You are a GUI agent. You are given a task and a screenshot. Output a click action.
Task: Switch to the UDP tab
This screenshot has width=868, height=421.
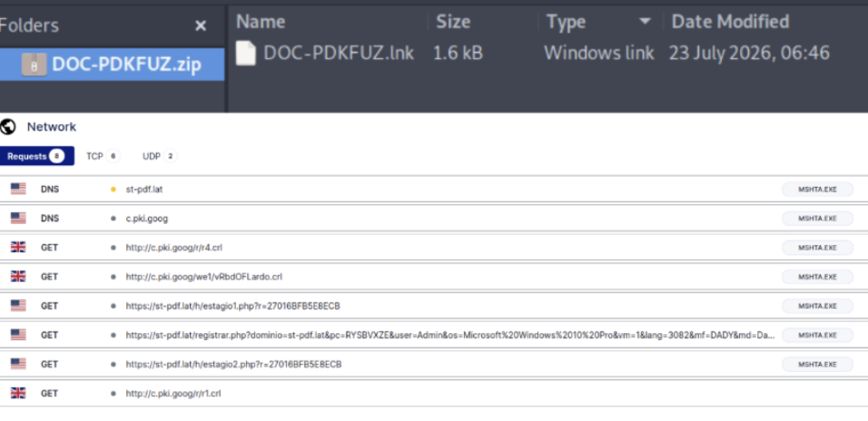point(160,156)
